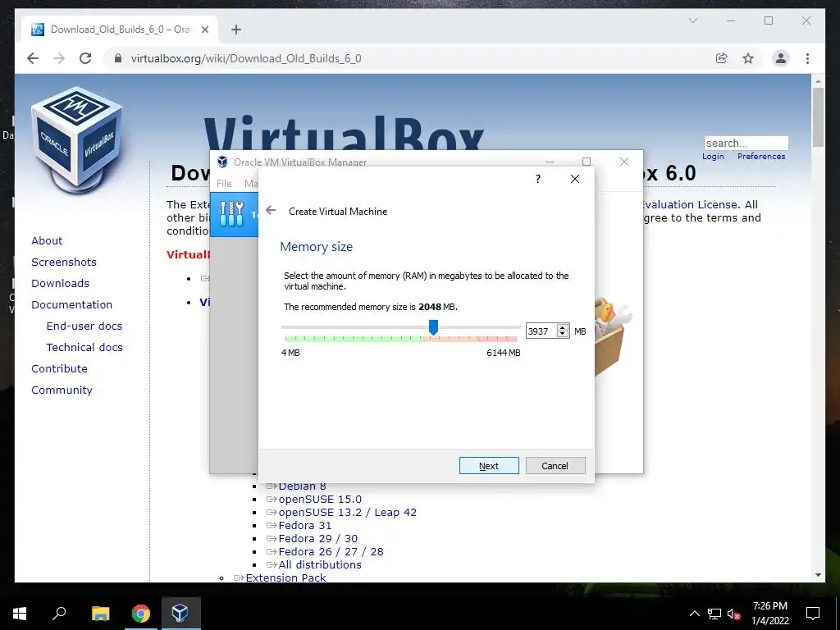Click the Fedora 26 / 27 / 28 link
This screenshot has height=630, width=840.
(x=331, y=552)
